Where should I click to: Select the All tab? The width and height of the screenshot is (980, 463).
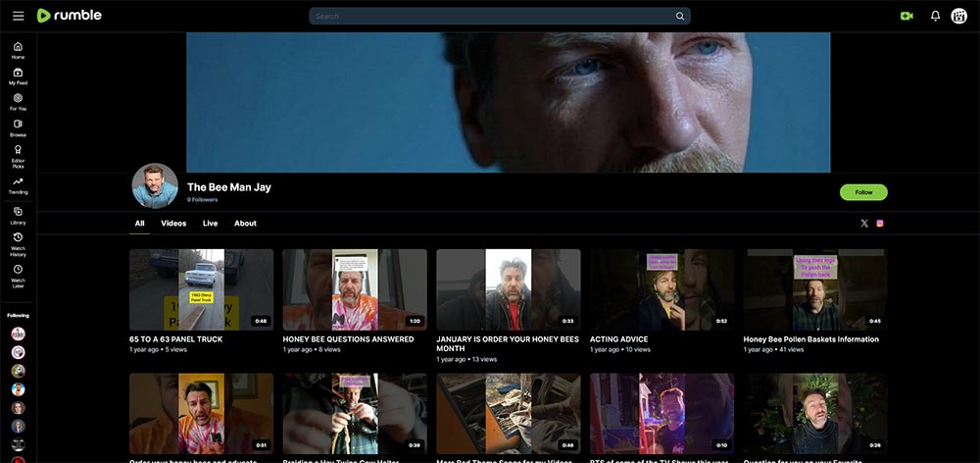pos(139,224)
